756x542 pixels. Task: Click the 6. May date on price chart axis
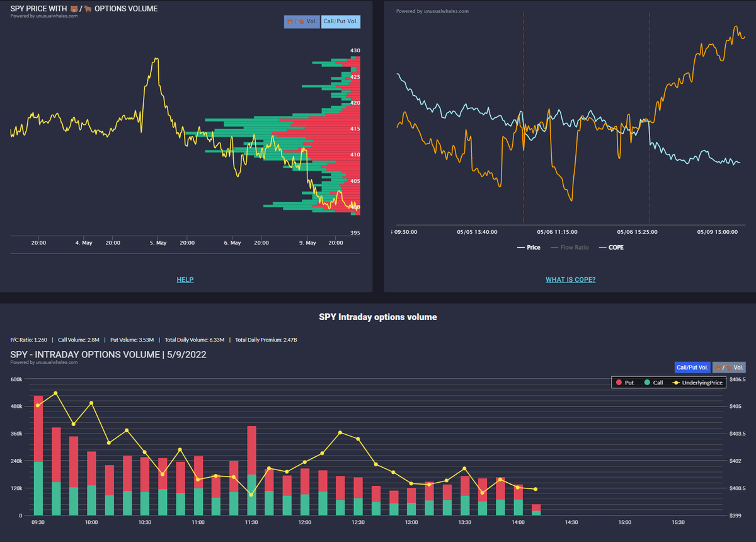232,243
